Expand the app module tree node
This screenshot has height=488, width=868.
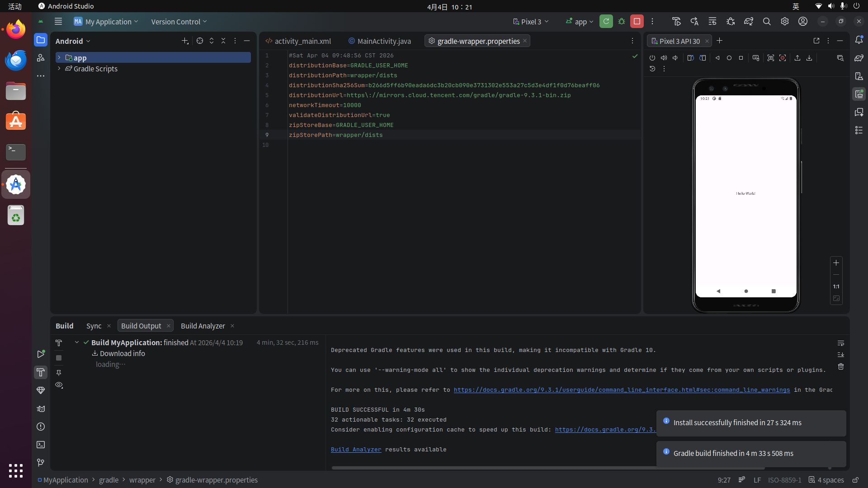[59, 58]
